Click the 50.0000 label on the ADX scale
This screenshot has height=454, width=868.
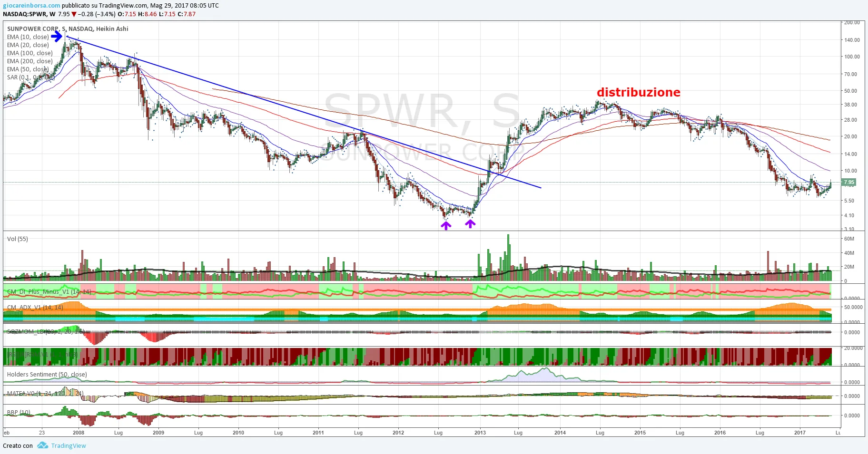(853, 307)
